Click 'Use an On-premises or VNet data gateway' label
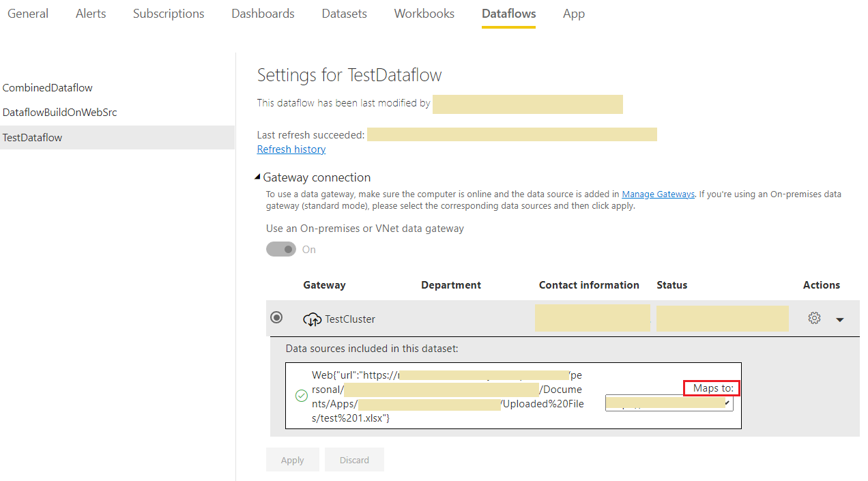 [x=365, y=229]
